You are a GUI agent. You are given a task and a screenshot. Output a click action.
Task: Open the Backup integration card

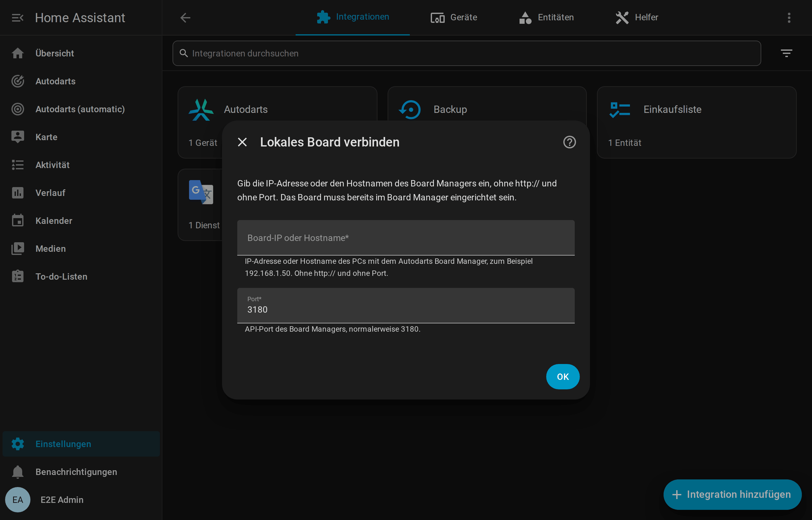[487, 104]
